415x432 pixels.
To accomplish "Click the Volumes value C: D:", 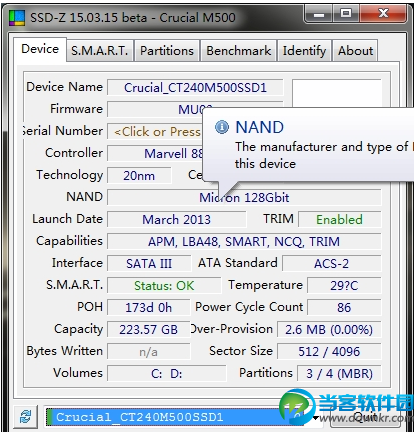I will (x=167, y=374).
